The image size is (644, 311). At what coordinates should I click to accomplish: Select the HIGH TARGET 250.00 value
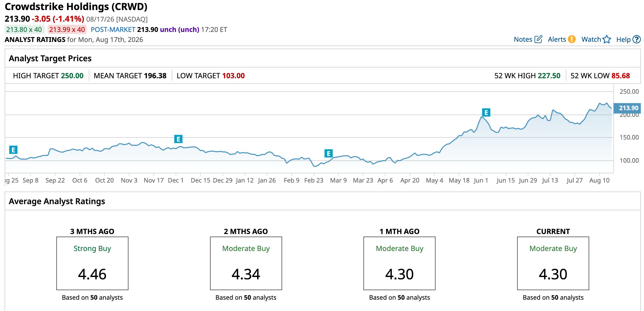(72, 76)
